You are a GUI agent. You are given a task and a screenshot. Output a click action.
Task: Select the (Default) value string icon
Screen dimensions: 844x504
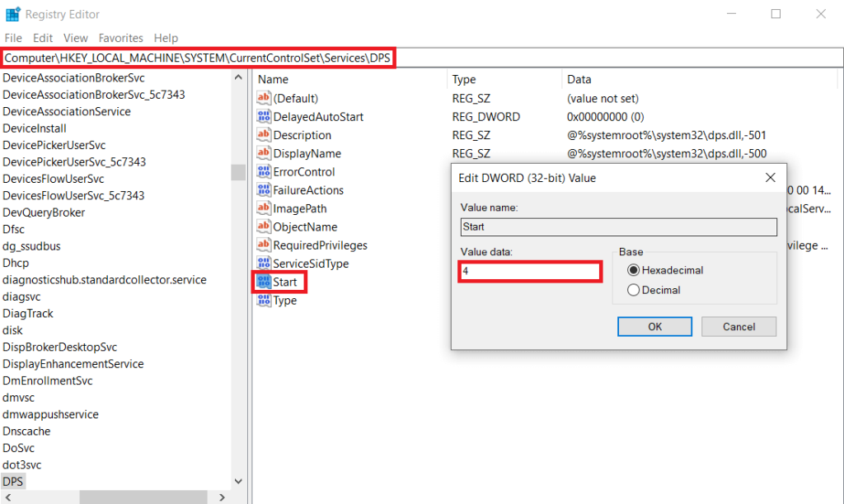coord(263,98)
